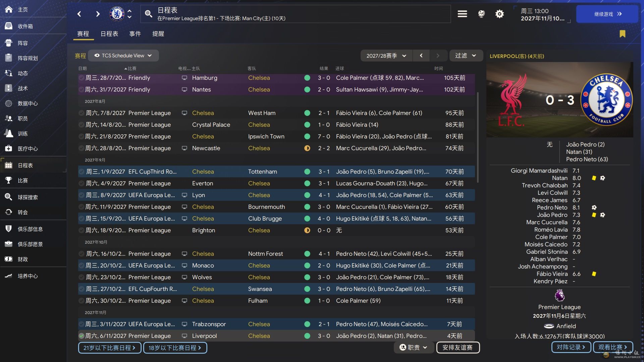The width and height of the screenshot is (644, 362).
Task: Switch to the 事件 events tab
Action: click(x=135, y=34)
